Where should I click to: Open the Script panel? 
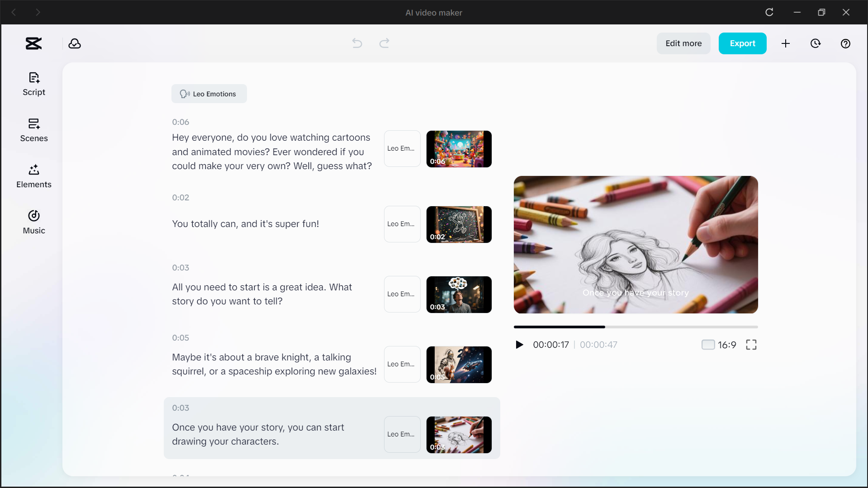tap(33, 84)
